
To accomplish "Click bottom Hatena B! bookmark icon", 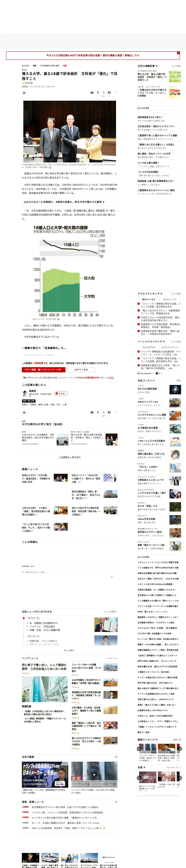I will (109, 412).
